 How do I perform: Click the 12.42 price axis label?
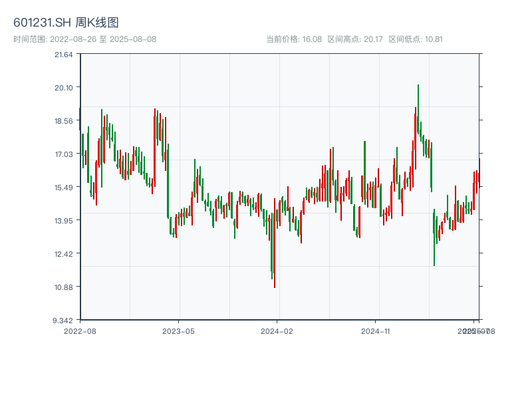64,254
